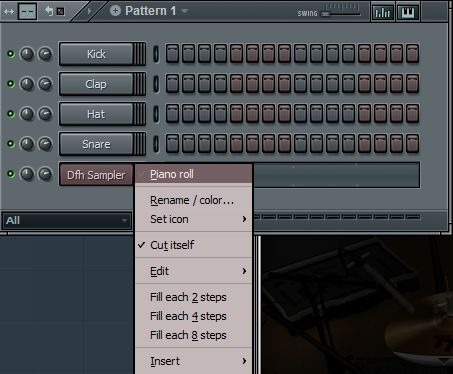
Task: Click the horizontal double-arrow icon in the top-left
Action: tap(9, 12)
